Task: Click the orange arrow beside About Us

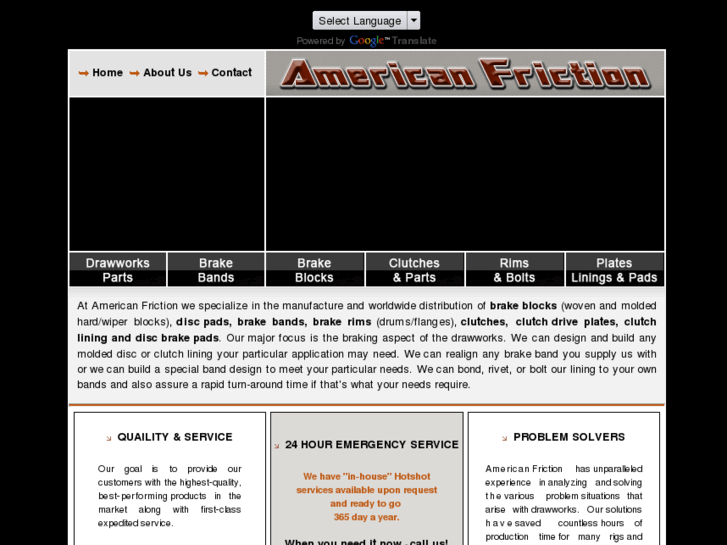Action: click(x=134, y=73)
